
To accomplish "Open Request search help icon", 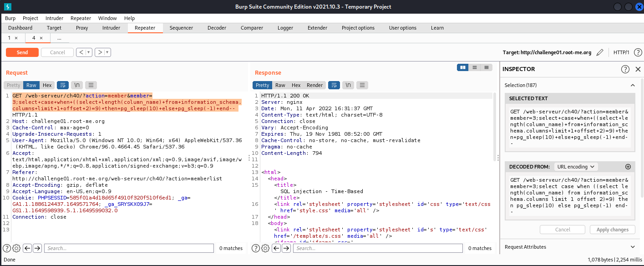I will (x=7, y=248).
